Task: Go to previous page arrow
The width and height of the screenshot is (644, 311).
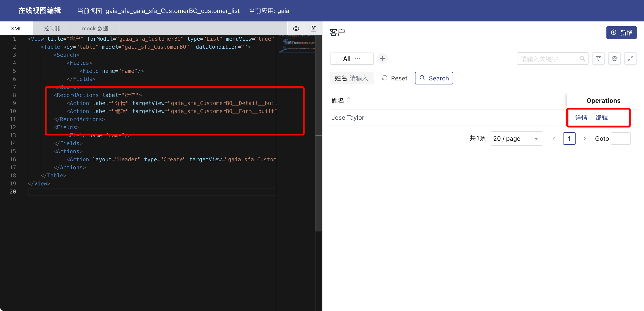Action: coord(554,139)
